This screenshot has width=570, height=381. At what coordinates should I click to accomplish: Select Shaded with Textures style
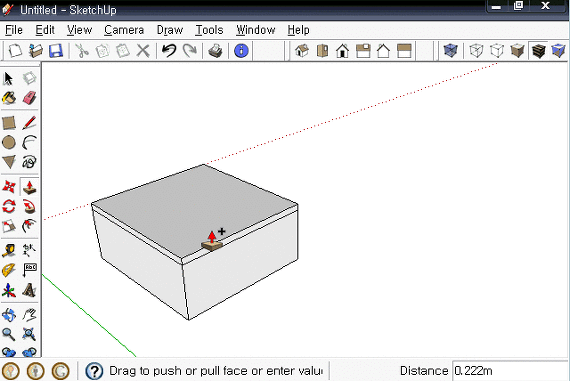click(x=538, y=51)
